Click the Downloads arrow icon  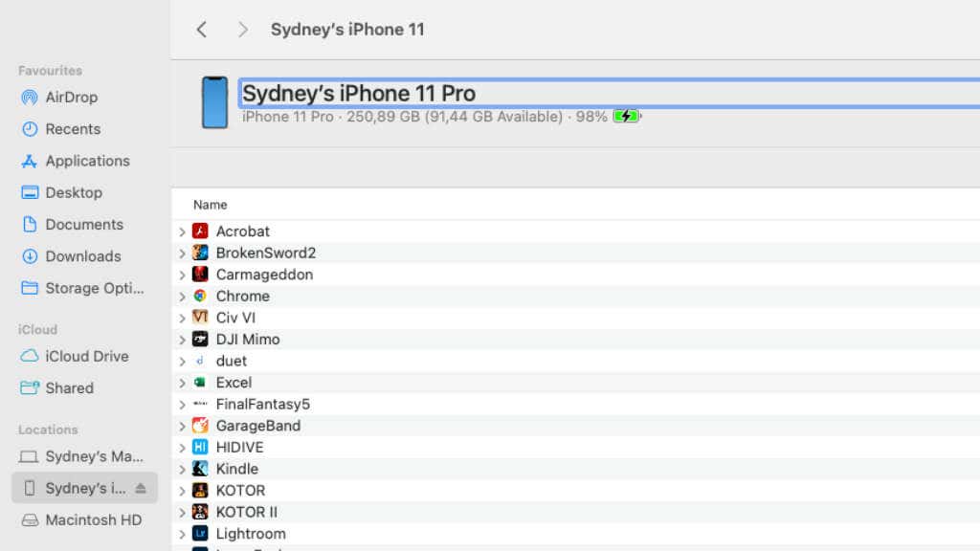[30, 256]
